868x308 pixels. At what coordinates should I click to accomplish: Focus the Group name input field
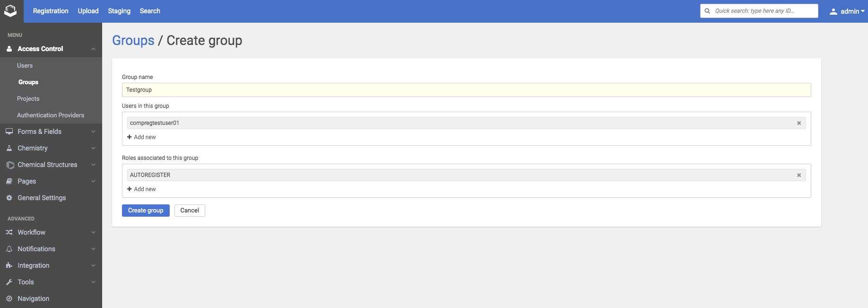point(466,90)
